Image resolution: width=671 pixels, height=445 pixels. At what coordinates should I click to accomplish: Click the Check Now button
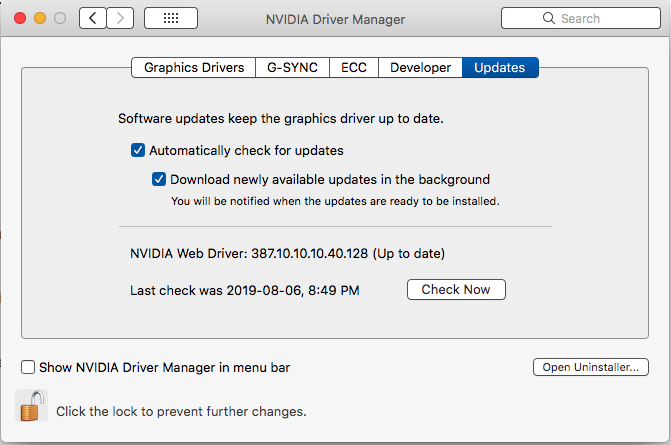click(x=456, y=290)
